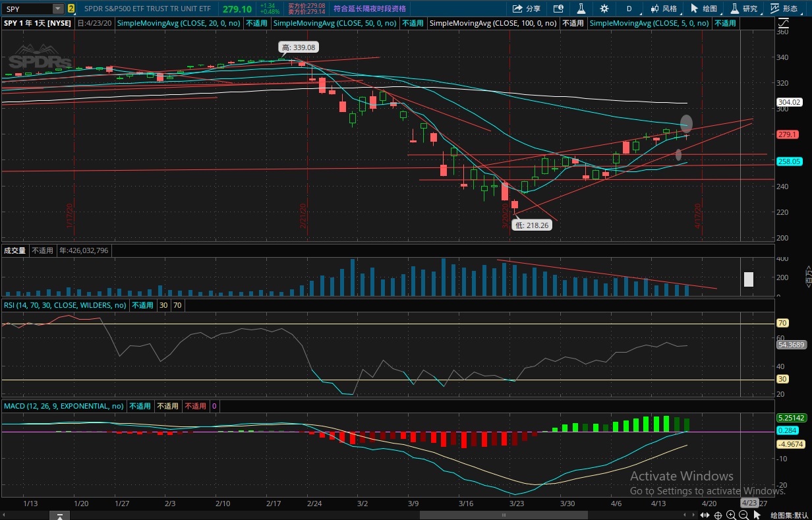812x520 pixels.
Task: Select SimpleMovingAvg (CLOSE, 20, 0, no) label
Action: coord(179,22)
